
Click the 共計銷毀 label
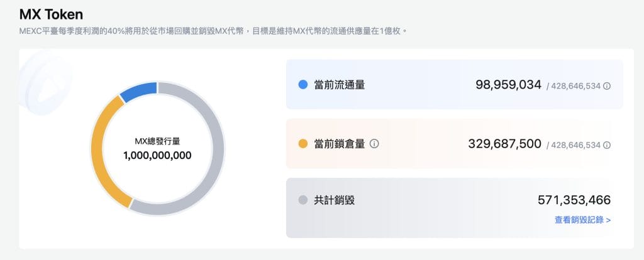tap(335, 200)
